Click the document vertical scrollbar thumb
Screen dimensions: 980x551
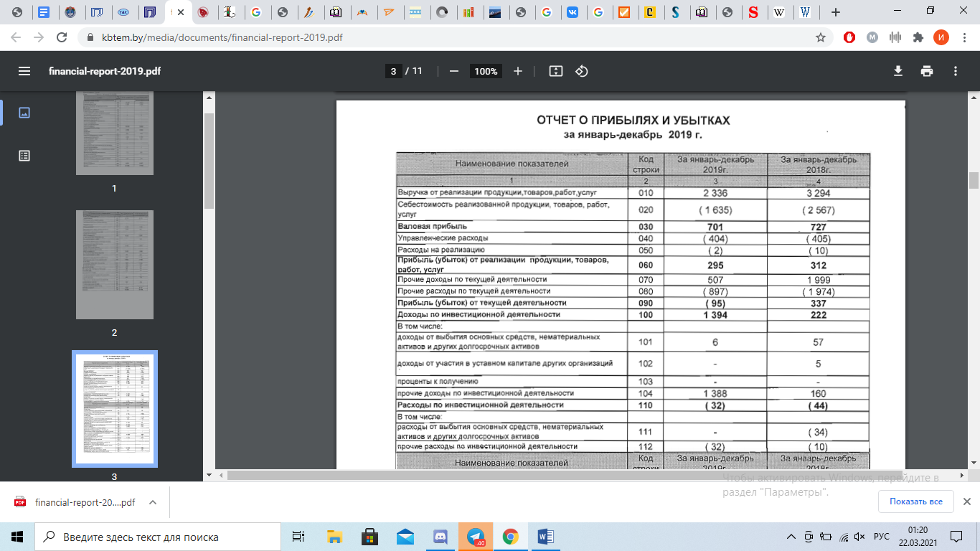pyautogui.click(x=974, y=180)
